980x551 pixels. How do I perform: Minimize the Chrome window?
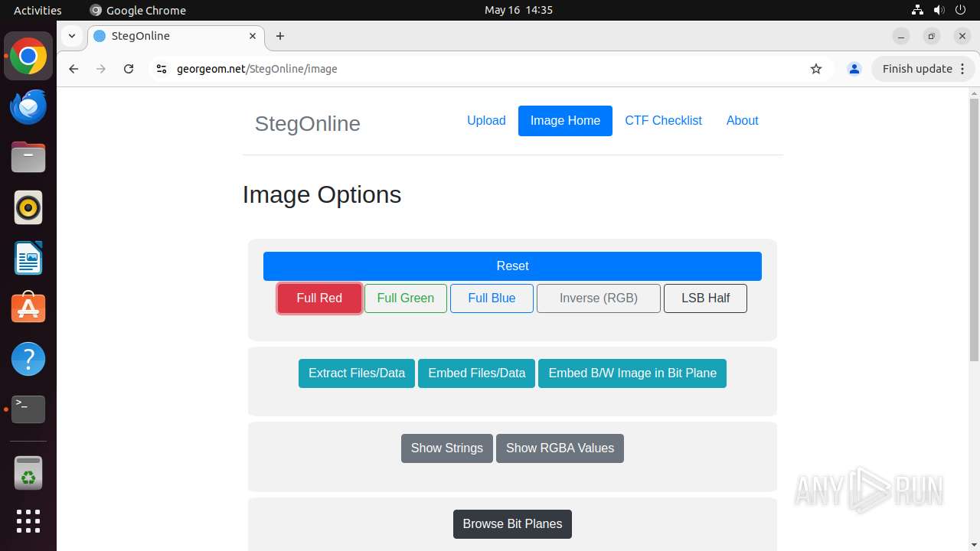pos(901,36)
